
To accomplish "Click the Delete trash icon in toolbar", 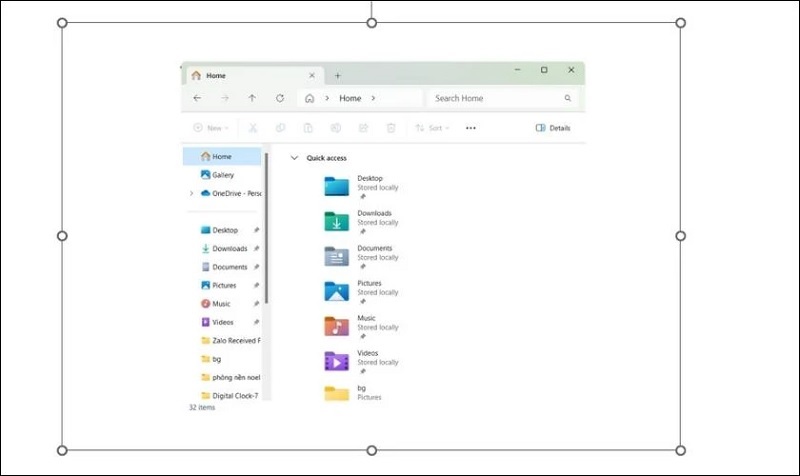I will point(391,128).
